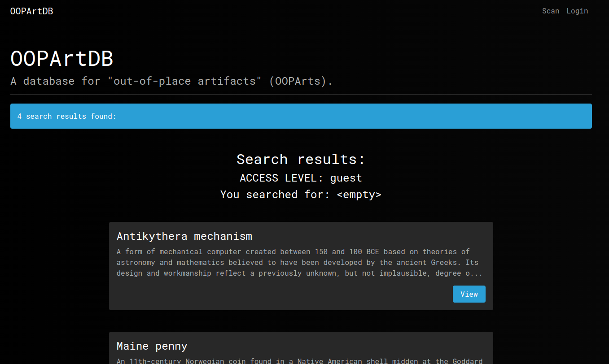Viewport: 609px width, 364px height.
Task: Open the Scan page
Action: pos(550,11)
